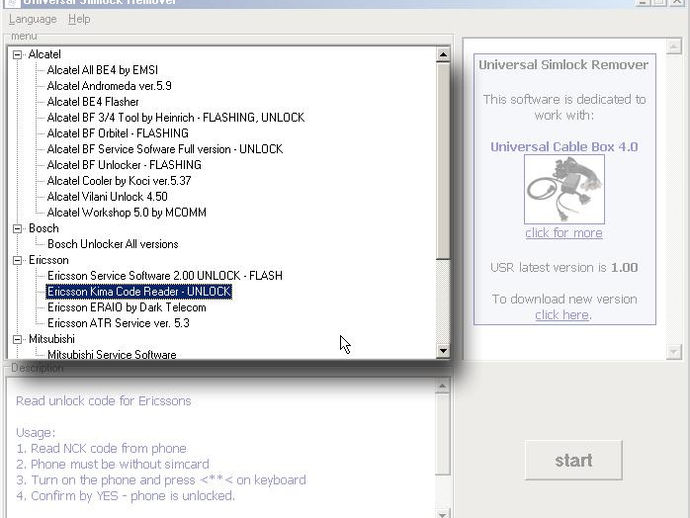Click the Bosch group label
The height and width of the screenshot is (518, 690).
pos(44,228)
